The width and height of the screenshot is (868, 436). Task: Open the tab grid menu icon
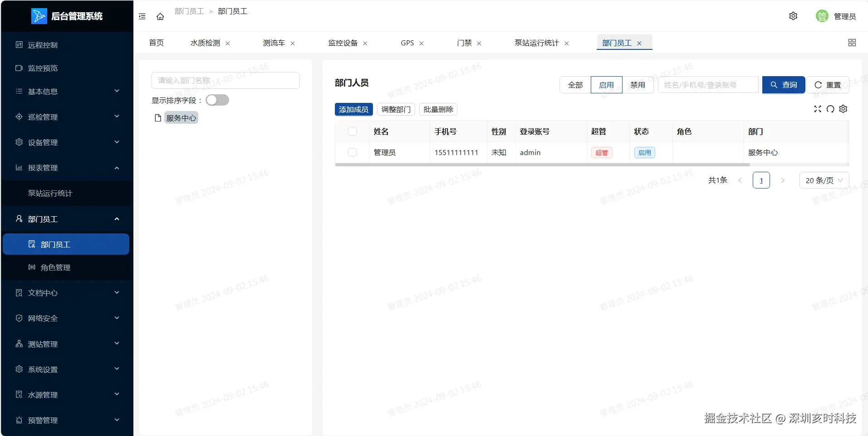click(852, 43)
